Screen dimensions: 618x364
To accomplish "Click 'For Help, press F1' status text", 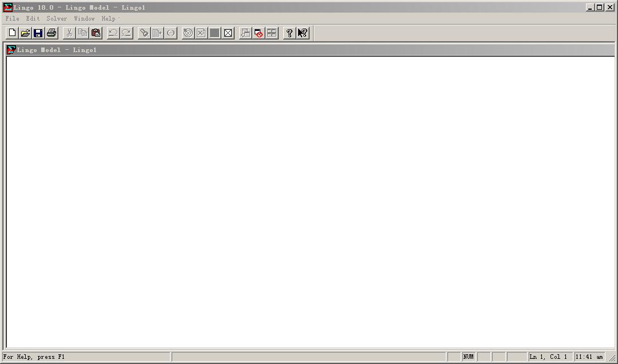I will [x=34, y=357].
